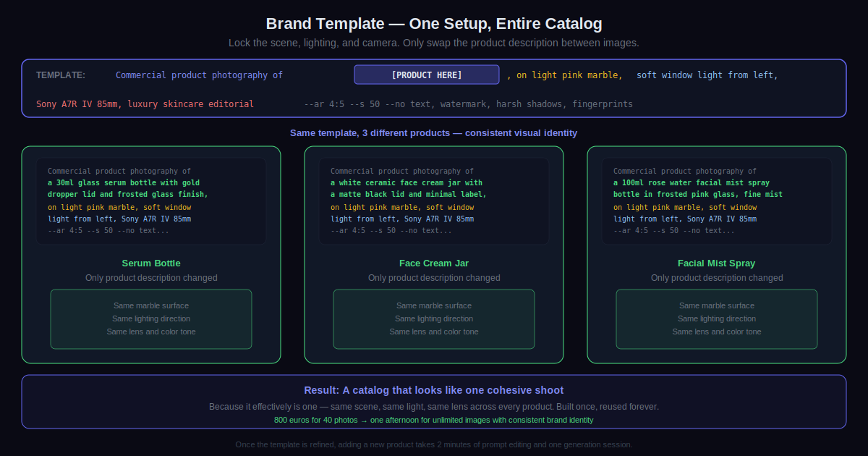The image size is (868, 456).
Task: Select the 'TEMPLATE:' label
Action: (61, 75)
